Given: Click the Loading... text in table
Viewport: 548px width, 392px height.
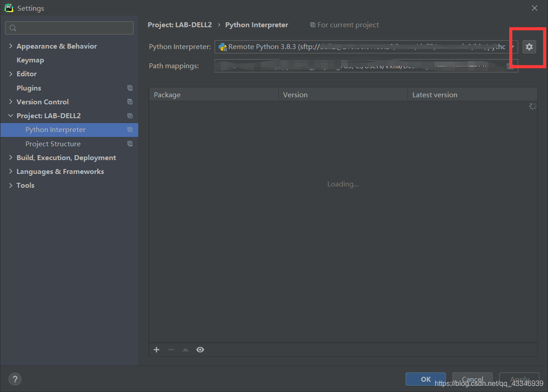Looking at the screenshot, I should coord(343,184).
